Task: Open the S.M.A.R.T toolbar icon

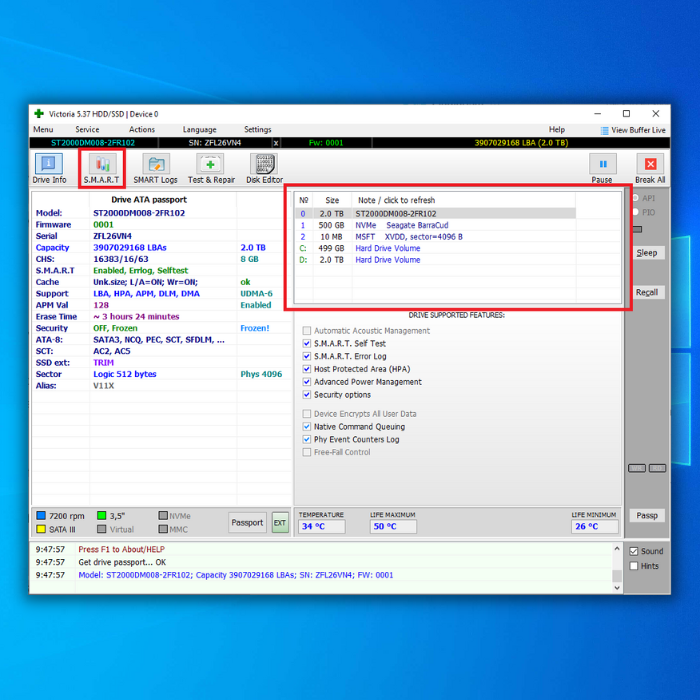Action: pyautogui.click(x=102, y=164)
